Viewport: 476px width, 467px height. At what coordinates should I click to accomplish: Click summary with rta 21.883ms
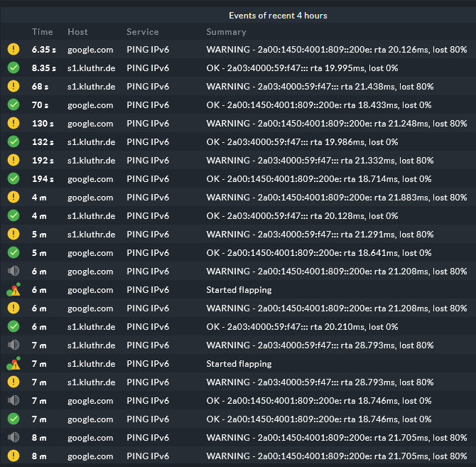click(x=336, y=198)
